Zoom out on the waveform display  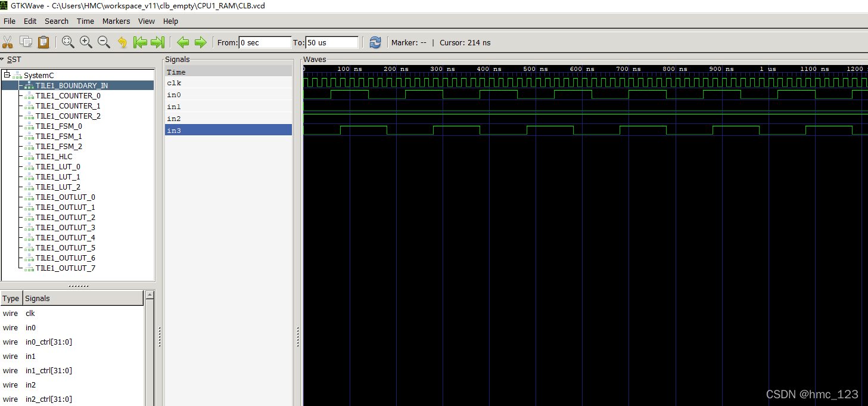104,42
